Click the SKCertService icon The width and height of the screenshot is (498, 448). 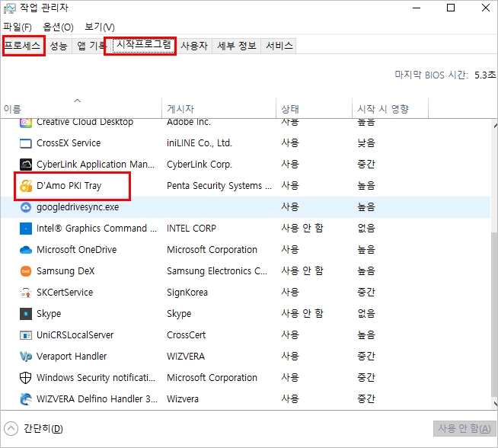point(25,293)
